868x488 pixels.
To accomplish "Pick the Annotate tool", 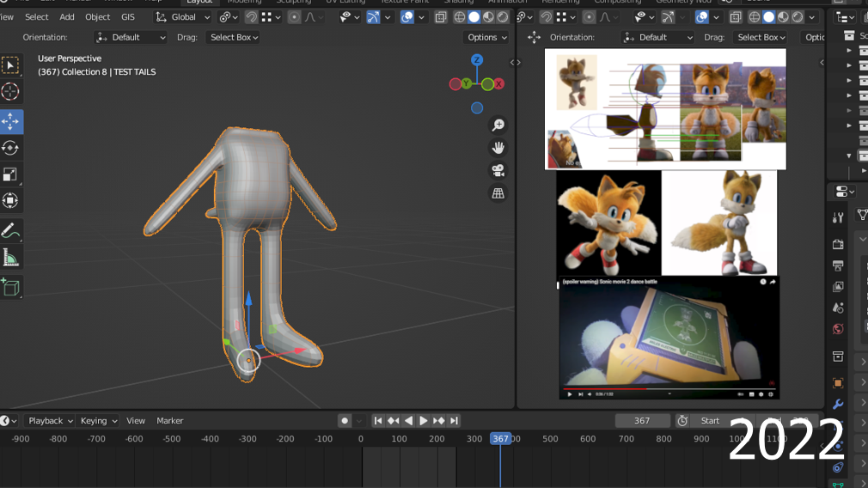I will (10, 230).
